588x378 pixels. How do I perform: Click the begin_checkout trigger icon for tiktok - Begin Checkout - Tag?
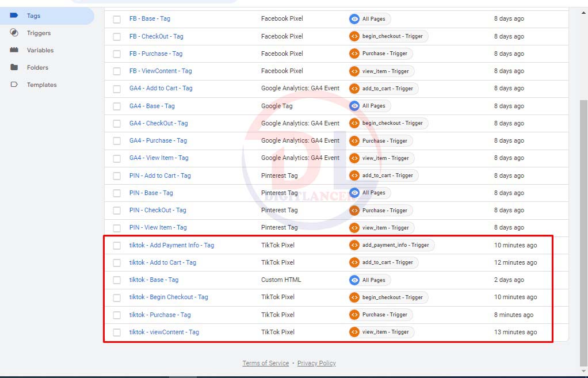pos(354,297)
